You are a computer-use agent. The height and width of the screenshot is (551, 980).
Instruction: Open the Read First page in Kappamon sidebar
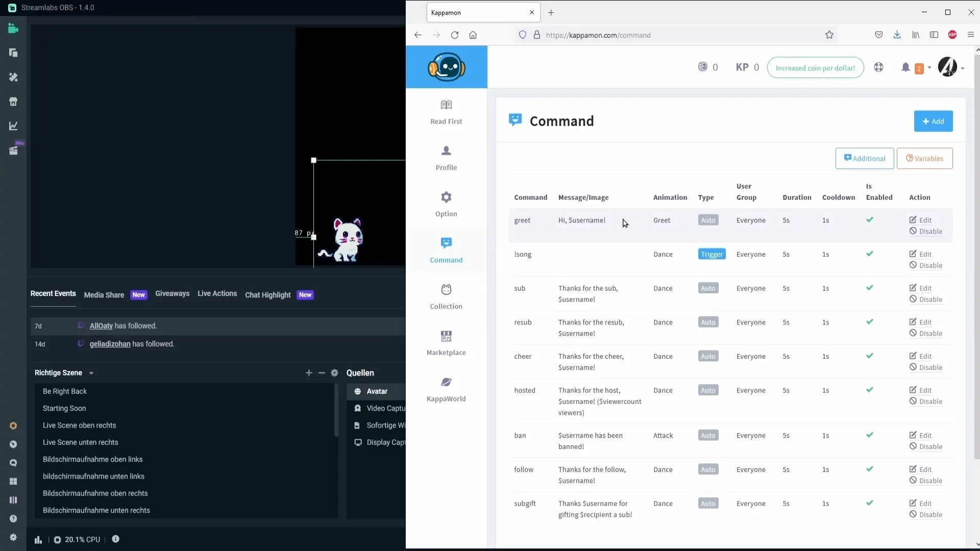[x=446, y=112]
